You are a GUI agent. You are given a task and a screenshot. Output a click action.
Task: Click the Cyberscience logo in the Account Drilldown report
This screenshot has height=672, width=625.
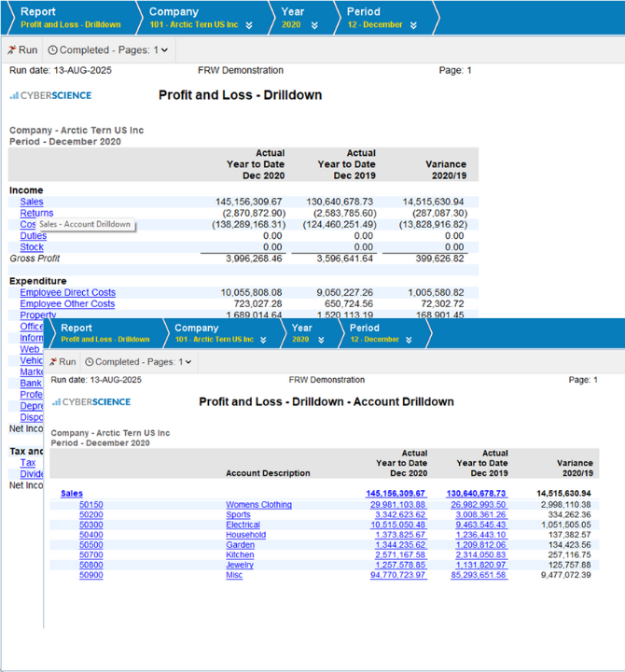tap(91, 402)
